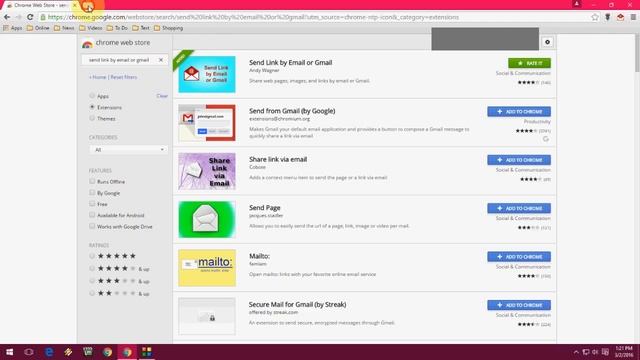
Task: Bookmark this page with the star icon
Action: [x=595, y=17]
